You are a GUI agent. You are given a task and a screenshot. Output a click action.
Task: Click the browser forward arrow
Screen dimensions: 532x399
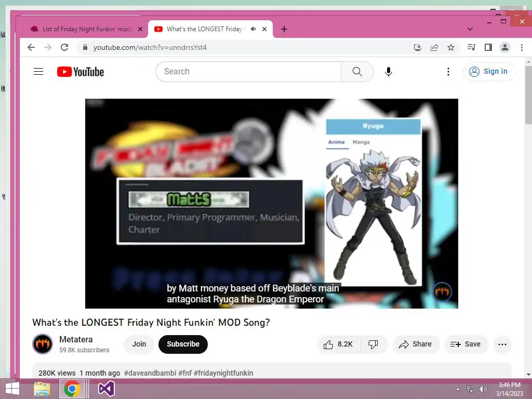pos(48,47)
